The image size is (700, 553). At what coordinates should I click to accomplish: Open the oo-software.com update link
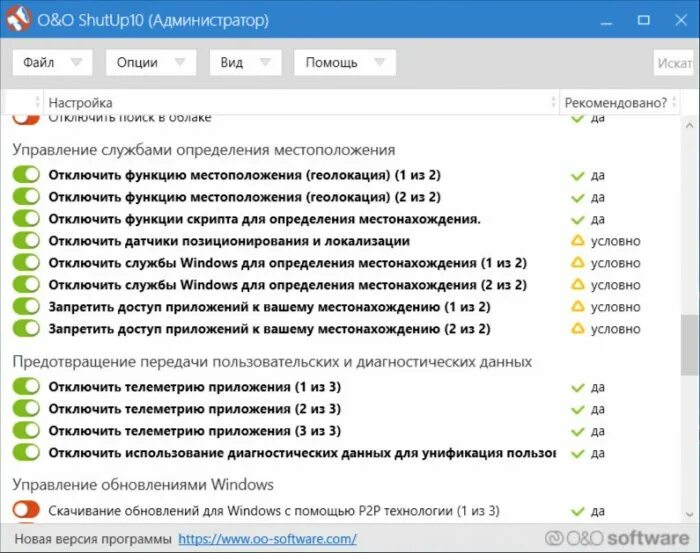(267, 539)
